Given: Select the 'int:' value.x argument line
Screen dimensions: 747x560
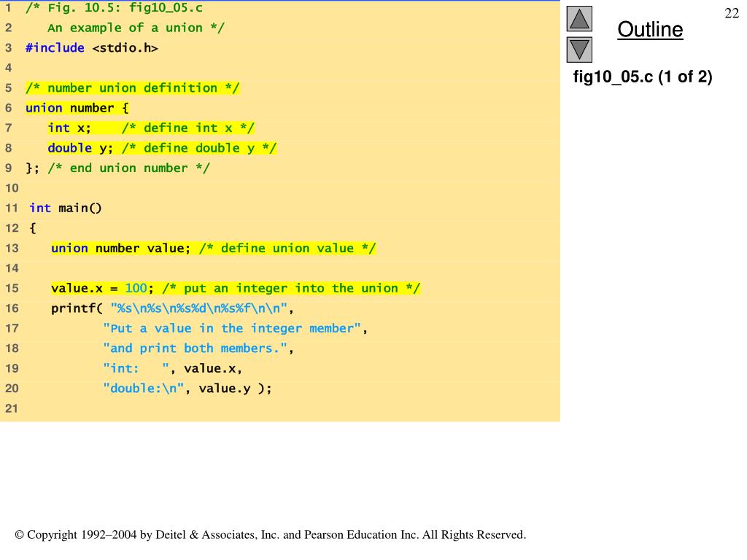Looking at the screenshot, I should (172, 368).
